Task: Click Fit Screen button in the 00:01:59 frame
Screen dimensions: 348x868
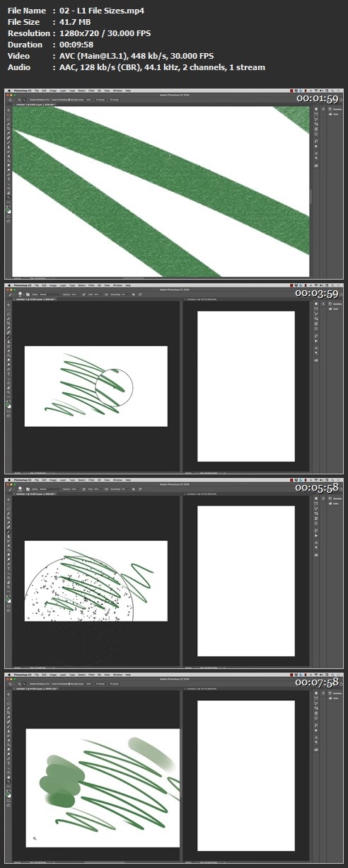Action: (100, 100)
